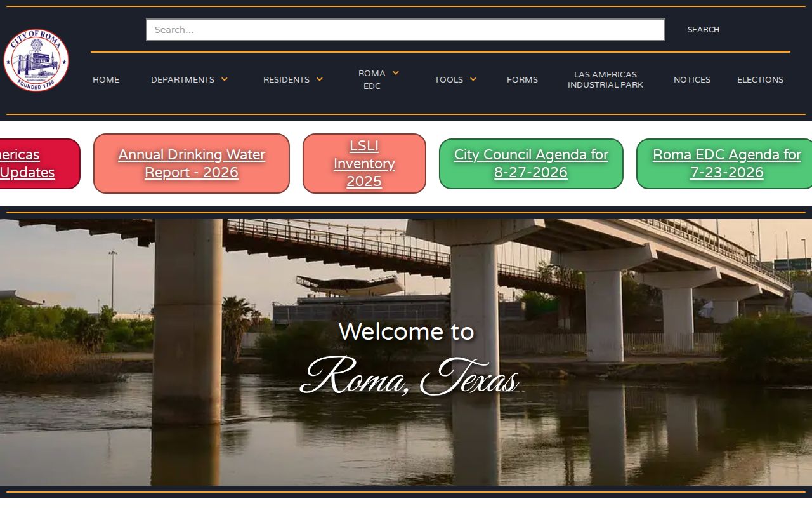Screen dimensions: 812x508
Task: Expand the Roma EDC dropdown chevron
Action: tap(396, 73)
